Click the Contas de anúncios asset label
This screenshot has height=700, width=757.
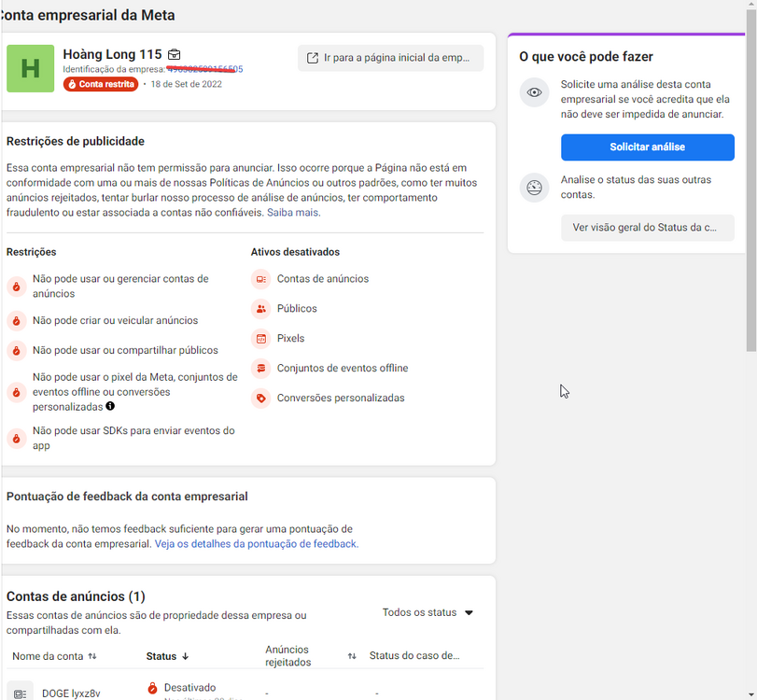coord(323,279)
